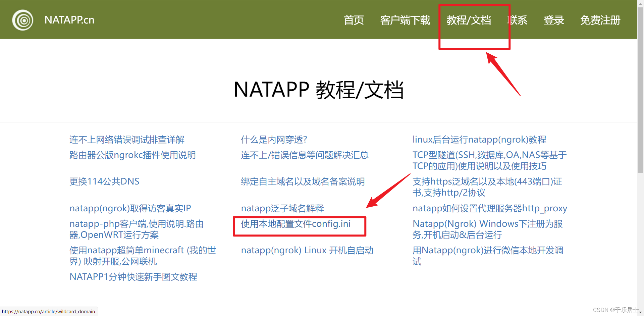Open natapp-php客户端 OpenWRT运行方案 article

point(137,229)
